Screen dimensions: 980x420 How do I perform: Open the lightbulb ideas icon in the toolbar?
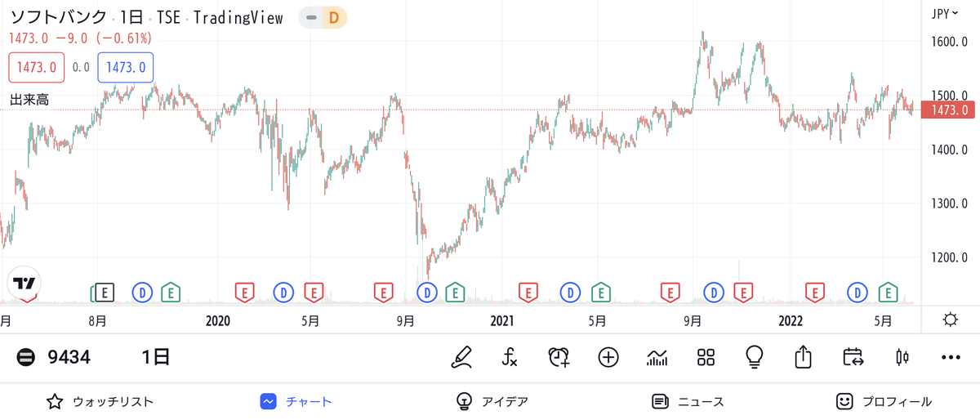755,357
